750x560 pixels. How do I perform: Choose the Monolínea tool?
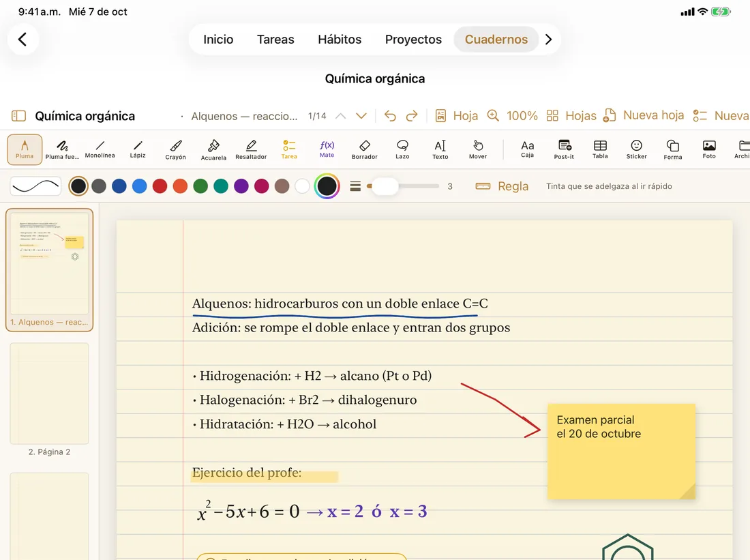(100, 149)
